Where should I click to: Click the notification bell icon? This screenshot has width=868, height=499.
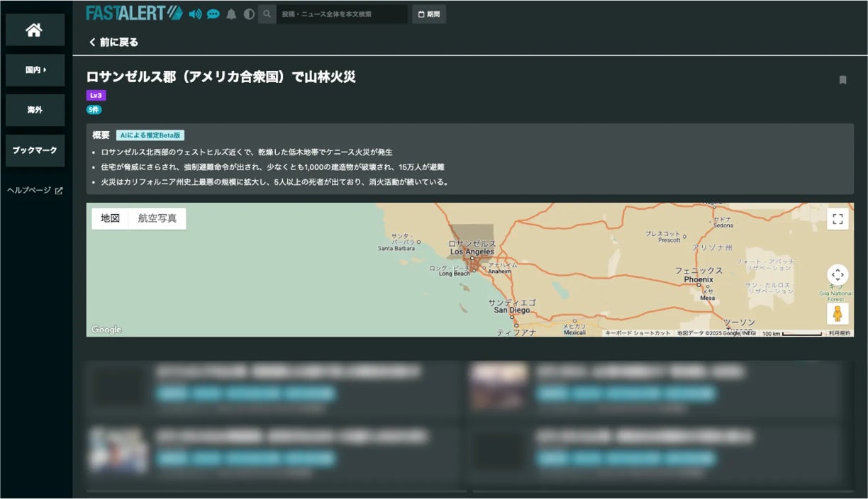click(x=231, y=14)
